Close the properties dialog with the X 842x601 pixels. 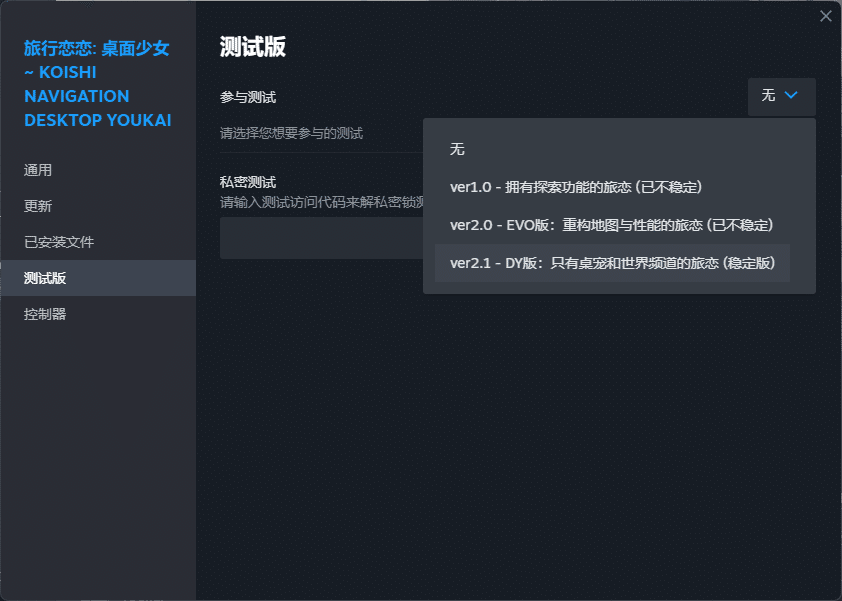pyautogui.click(x=825, y=16)
